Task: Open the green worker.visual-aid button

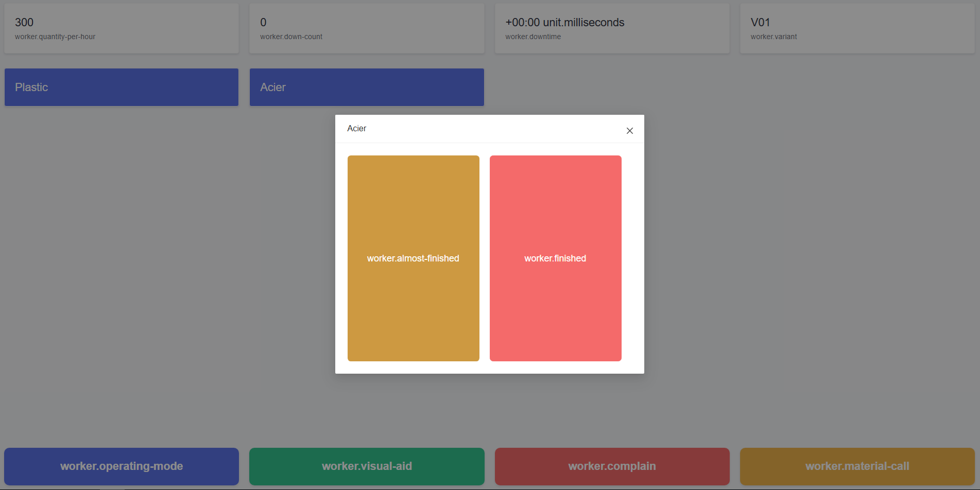Action: tap(367, 466)
